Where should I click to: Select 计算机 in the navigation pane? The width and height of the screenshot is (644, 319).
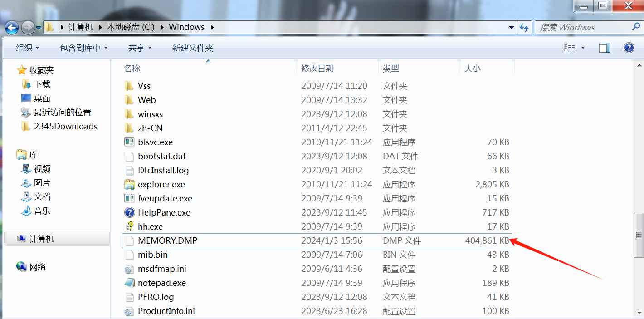click(42, 239)
